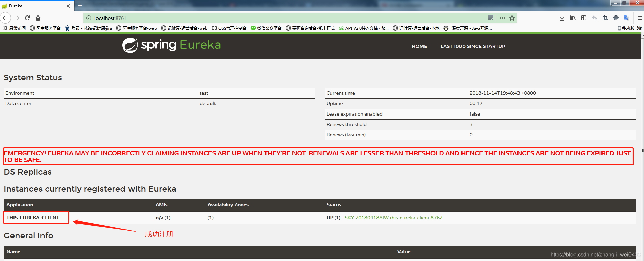Click the chat bubble toolbar icon
This screenshot has height=261, width=644.
point(616,18)
